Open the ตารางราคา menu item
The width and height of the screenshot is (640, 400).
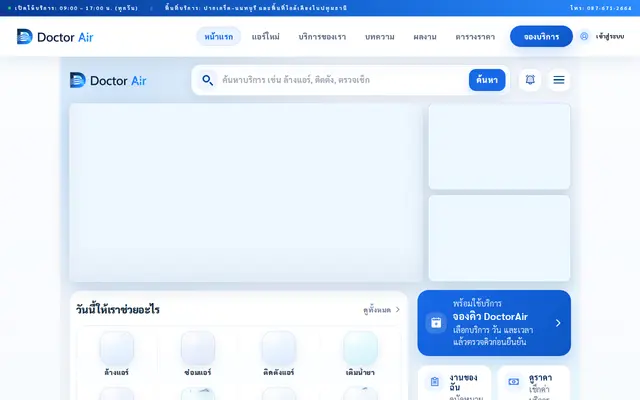pyautogui.click(x=475, y=37)
